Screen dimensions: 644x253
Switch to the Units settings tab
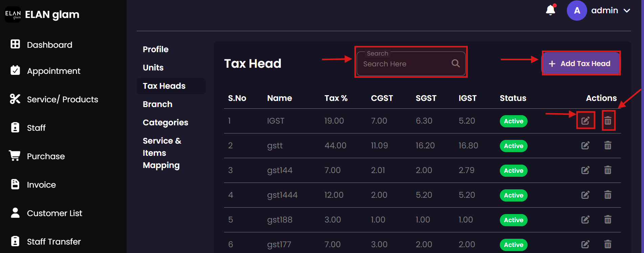(x=153, y=68)
